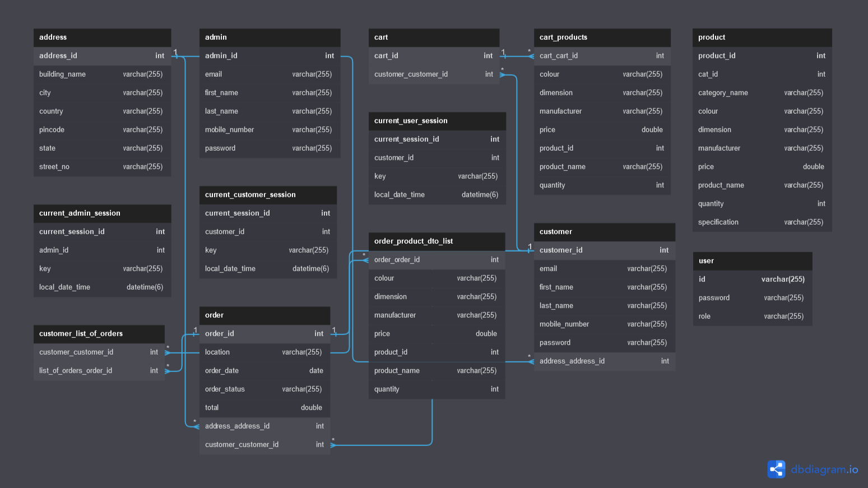The height and width of the screenshot is (488, 868).
Task: Click the dbdiagram.io share logo icon
Action: 777,469
